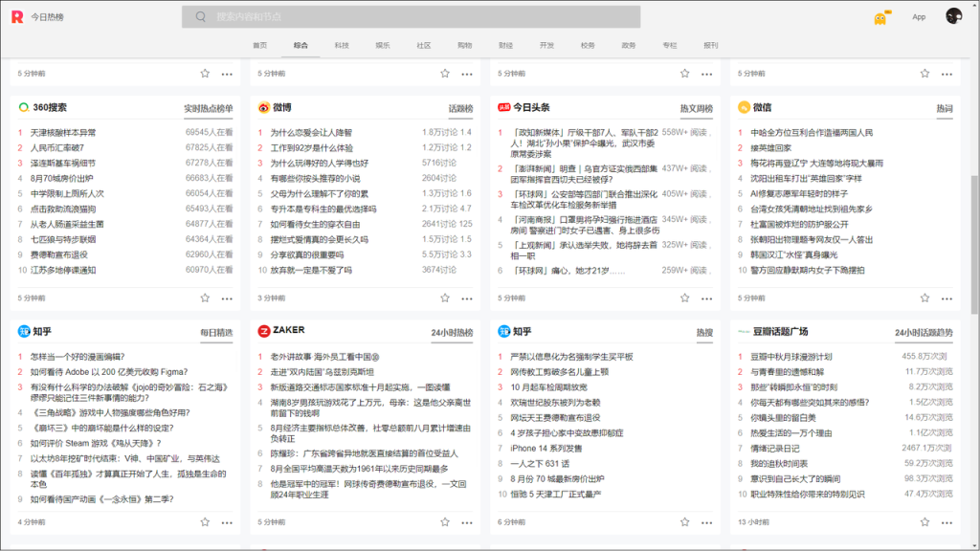Open the three-dot menu of 知乎 热搜 card
The width and height of the screenshot is (980, 551).
click(x=707, y=522)
